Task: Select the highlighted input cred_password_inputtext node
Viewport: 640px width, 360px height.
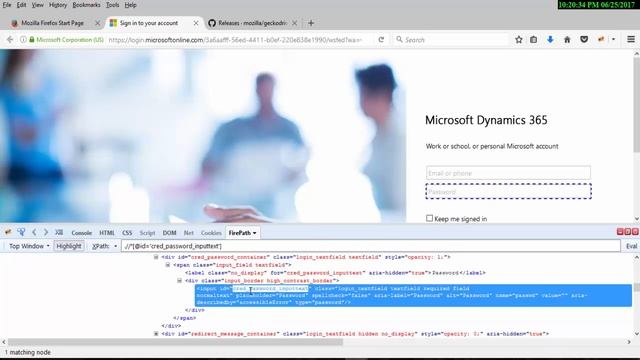Action: pyautogui.click(x=413, y=296)
